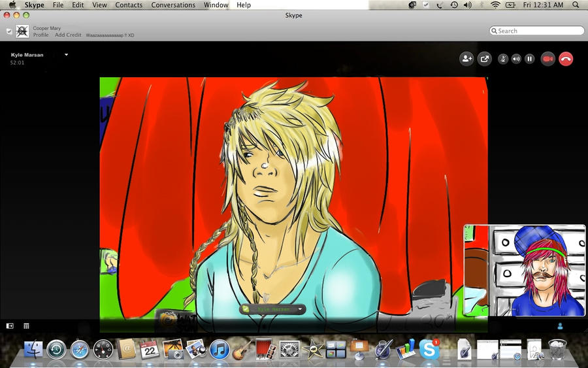
Task: Click the Fri 12:31 AM clock
Action: click(543, 5)
